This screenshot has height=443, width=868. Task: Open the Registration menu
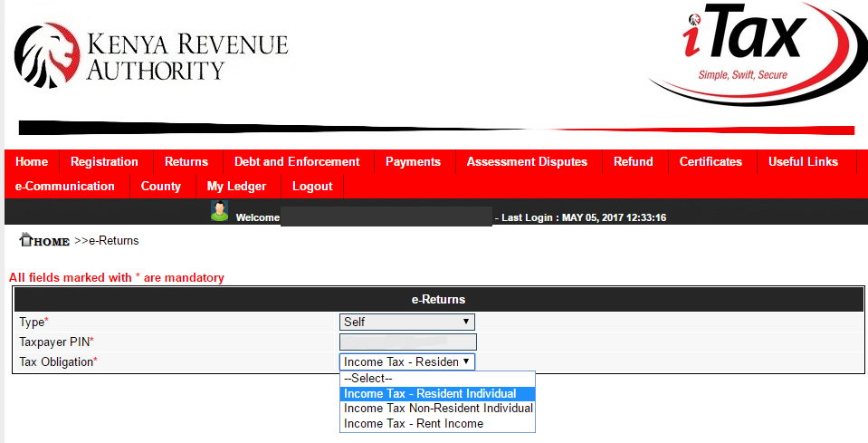(104, 162)
